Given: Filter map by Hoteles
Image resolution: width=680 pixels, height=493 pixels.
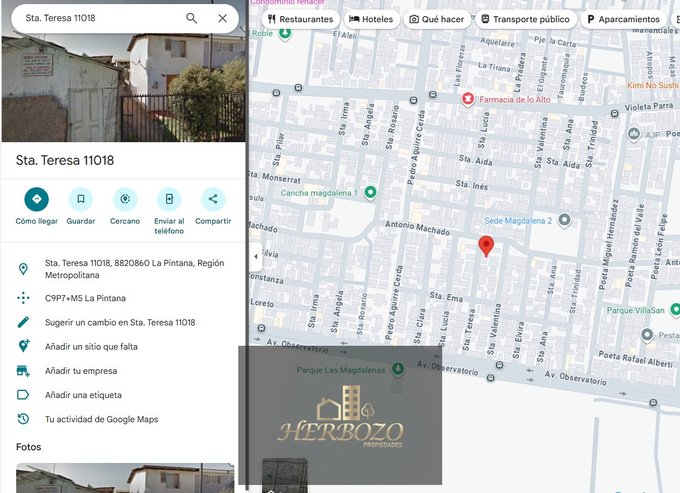Looking at the screenshot, I should (370, 19).
